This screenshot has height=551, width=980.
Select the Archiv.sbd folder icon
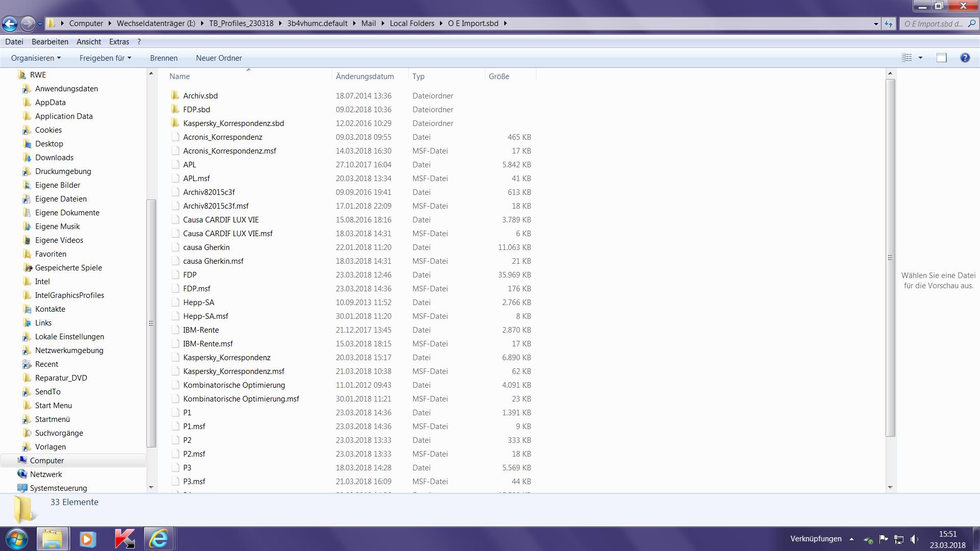pyautogui.click(x=175, y=95)
